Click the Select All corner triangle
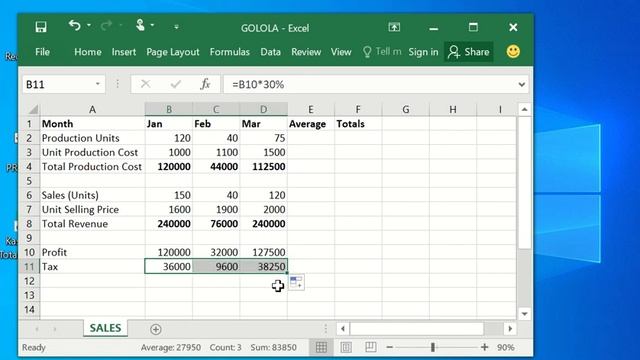Image resolution: width=640 pixels, height=360 pixels. tap(33, 109)
